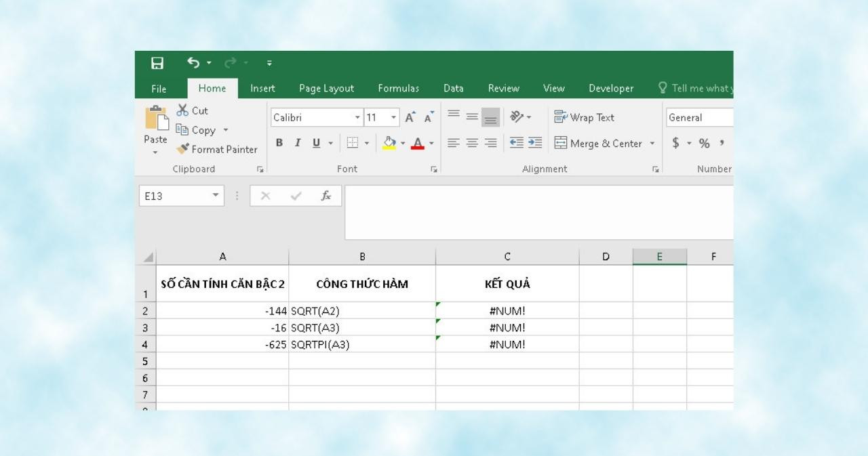Open the Font group dialog launcher

(435, 168)
